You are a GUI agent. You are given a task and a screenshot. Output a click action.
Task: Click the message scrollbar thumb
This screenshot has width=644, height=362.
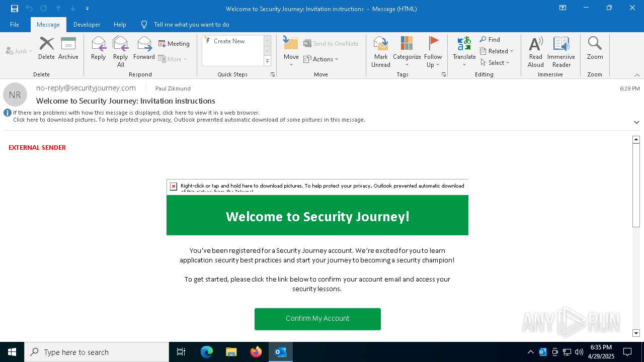pos(636,186)
